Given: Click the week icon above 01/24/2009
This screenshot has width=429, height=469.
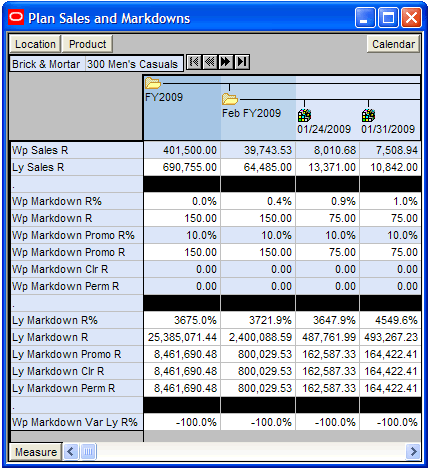Looking at the screenshot, I should pyautogui.click(x=304, y=115).
